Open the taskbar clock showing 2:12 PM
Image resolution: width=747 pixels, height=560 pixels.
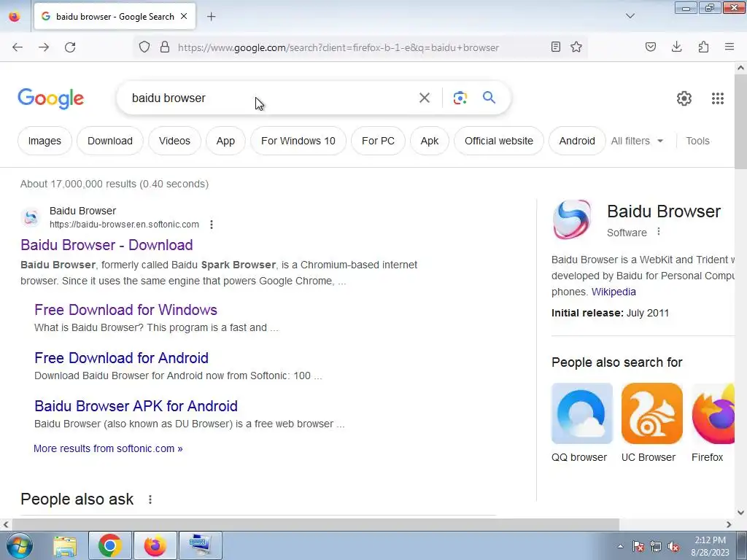click(x=710, y=546)
